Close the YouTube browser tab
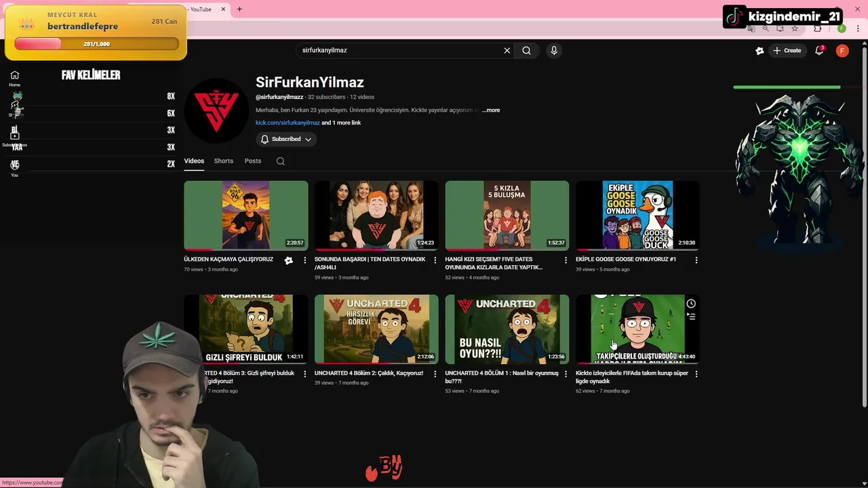This screenshot has width=868, height=488. point(223,9)
